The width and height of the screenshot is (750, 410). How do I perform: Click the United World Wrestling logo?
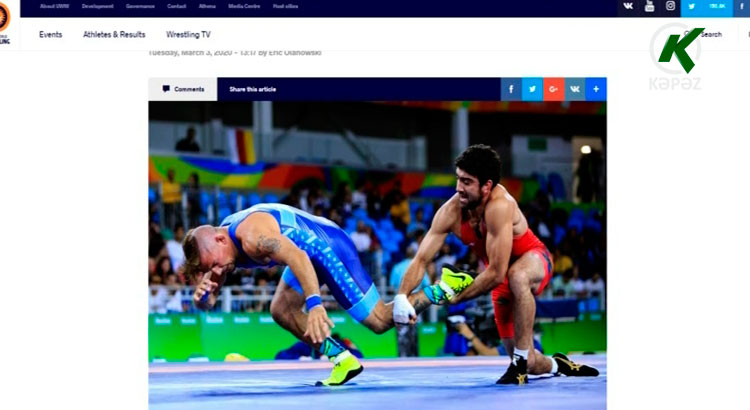(4, 24)
